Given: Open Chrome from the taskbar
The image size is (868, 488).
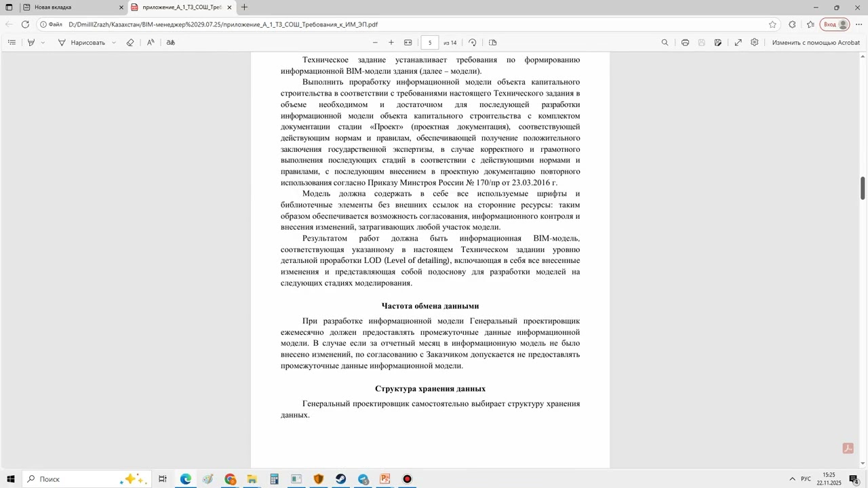Looking at the screenshot, I should coord(230,479).
